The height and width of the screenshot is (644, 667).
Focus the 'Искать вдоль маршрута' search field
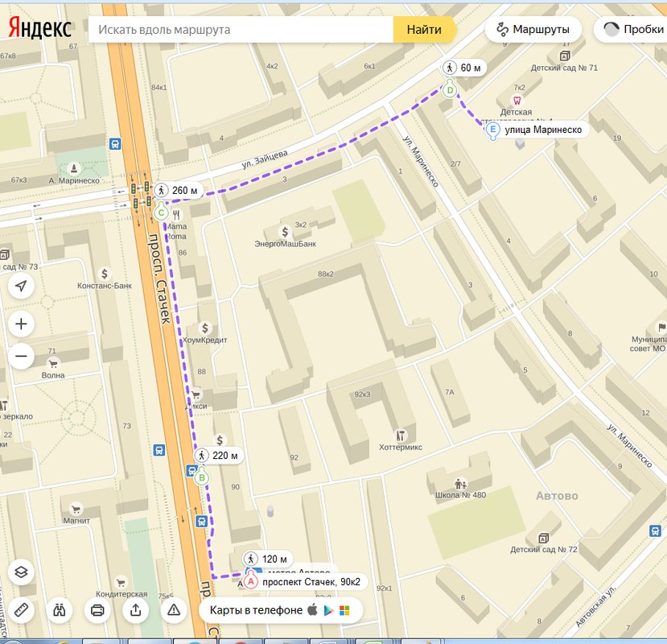(x=241, y=30)
